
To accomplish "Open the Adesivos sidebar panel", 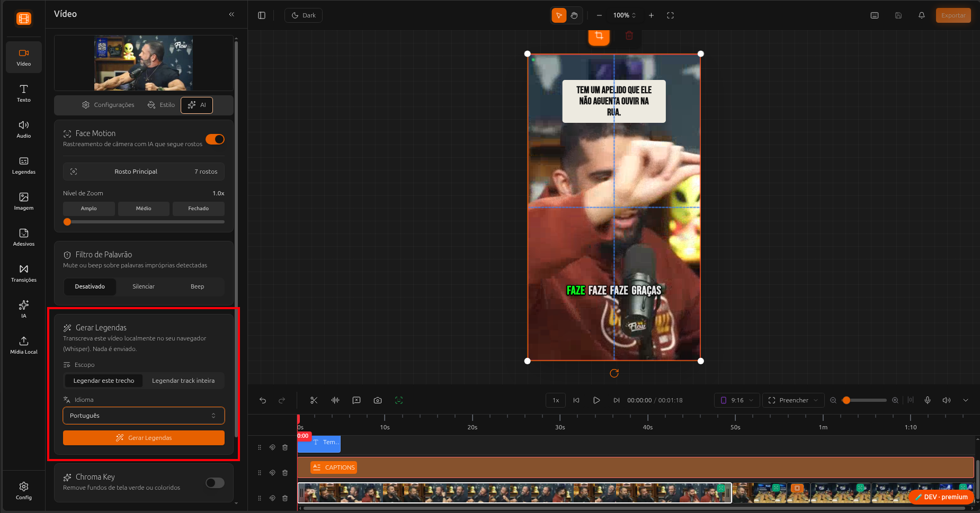I will coord(24,237).
